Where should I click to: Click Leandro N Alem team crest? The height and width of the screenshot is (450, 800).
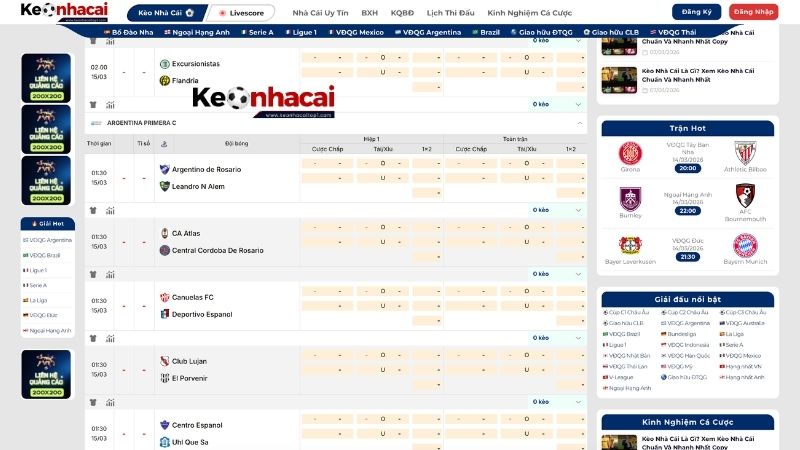[x=164, y=186]
